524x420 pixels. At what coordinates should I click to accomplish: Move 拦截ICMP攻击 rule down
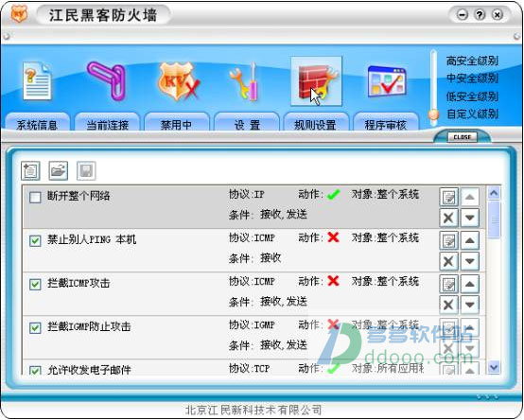click(470, 305)
